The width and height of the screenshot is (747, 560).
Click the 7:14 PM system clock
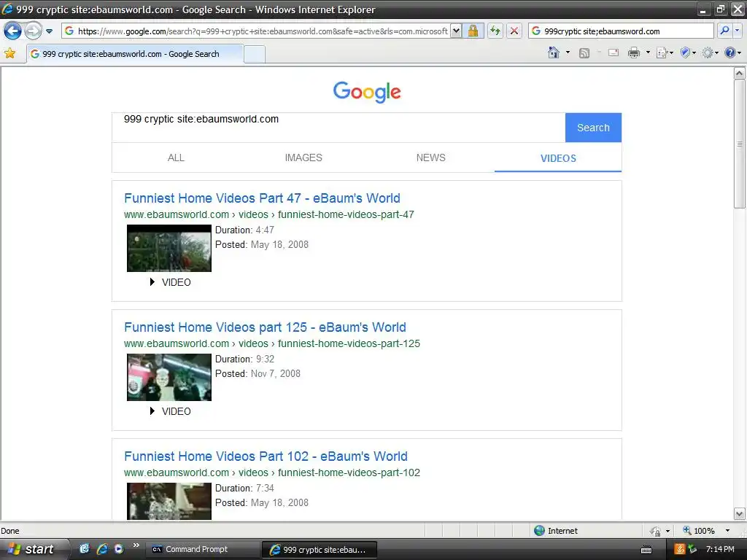[720, 549]
